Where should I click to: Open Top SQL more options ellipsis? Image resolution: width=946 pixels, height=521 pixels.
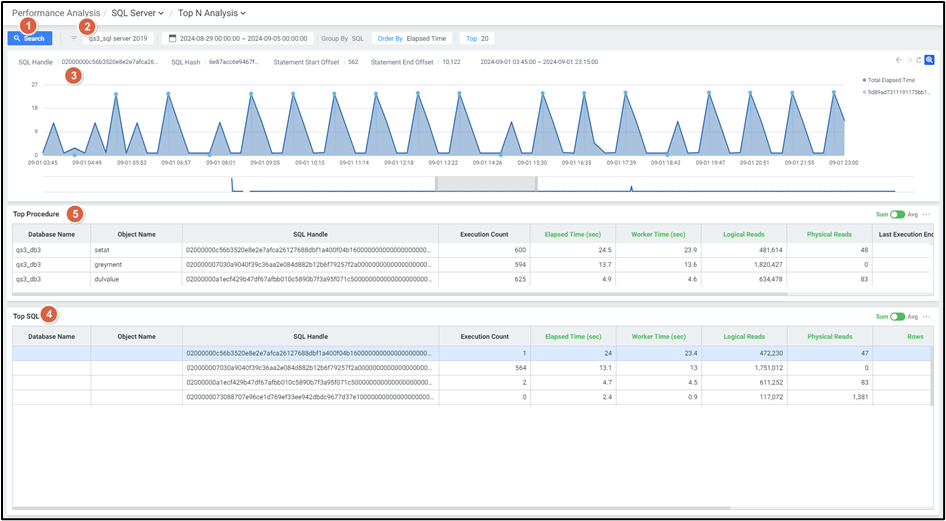(x=927, y=316)
